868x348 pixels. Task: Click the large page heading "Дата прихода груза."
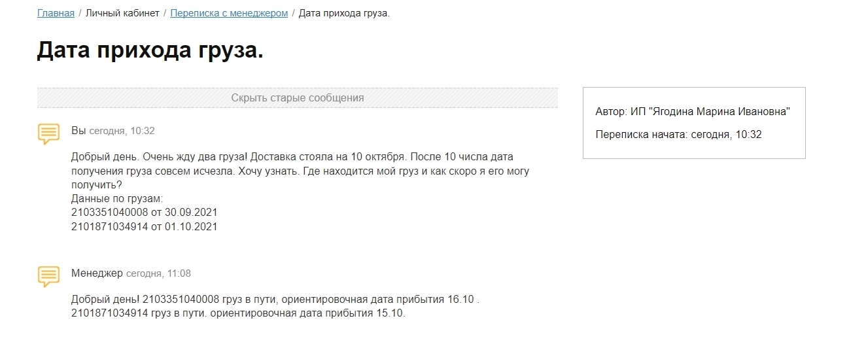click(x=150, y=50)
